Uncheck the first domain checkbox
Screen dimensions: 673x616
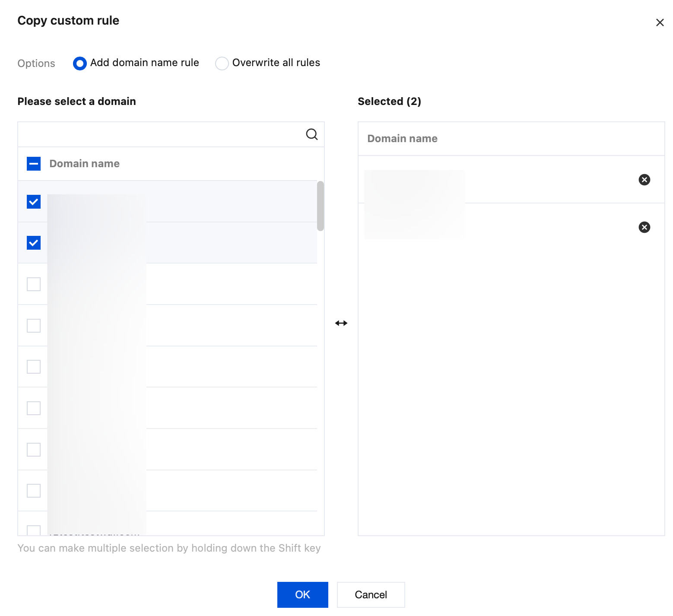tap(34, 202)
